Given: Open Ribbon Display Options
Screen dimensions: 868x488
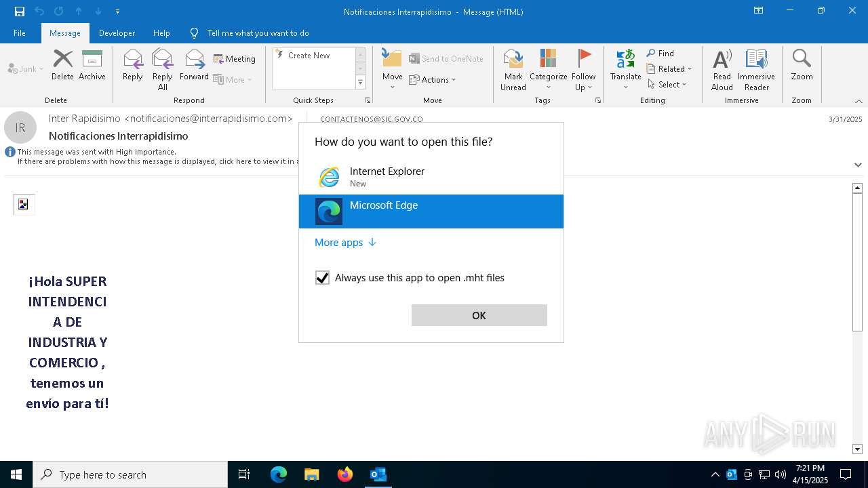Looking at the screenshot, I should pos(759,11).
